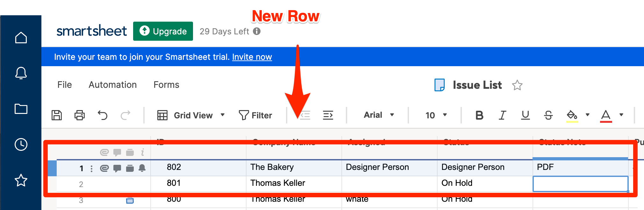644x210 pixels.
Task: Open Notifications bell in sidebar
Action: [21, 73]
